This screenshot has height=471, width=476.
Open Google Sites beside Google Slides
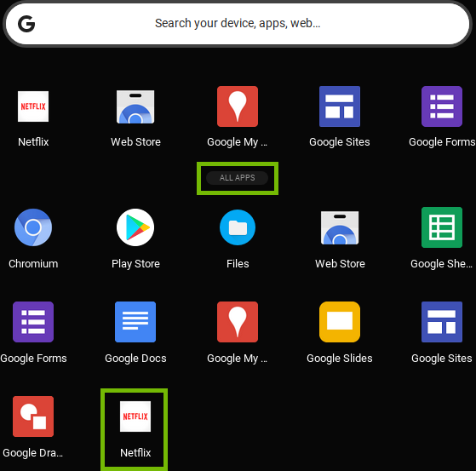pos(442,322)
